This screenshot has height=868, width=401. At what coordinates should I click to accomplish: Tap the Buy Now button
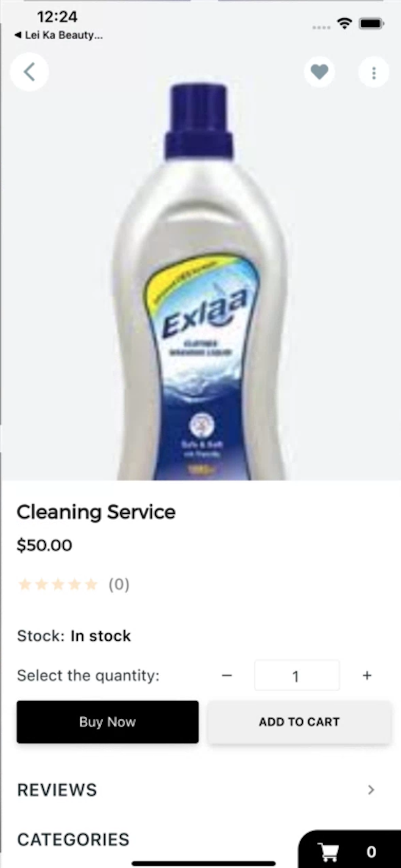coord(108,722)
